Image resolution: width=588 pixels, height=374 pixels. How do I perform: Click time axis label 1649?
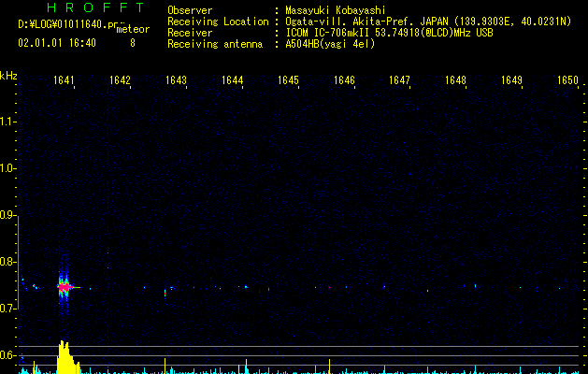pyautogui.click(x=511, y=80)
